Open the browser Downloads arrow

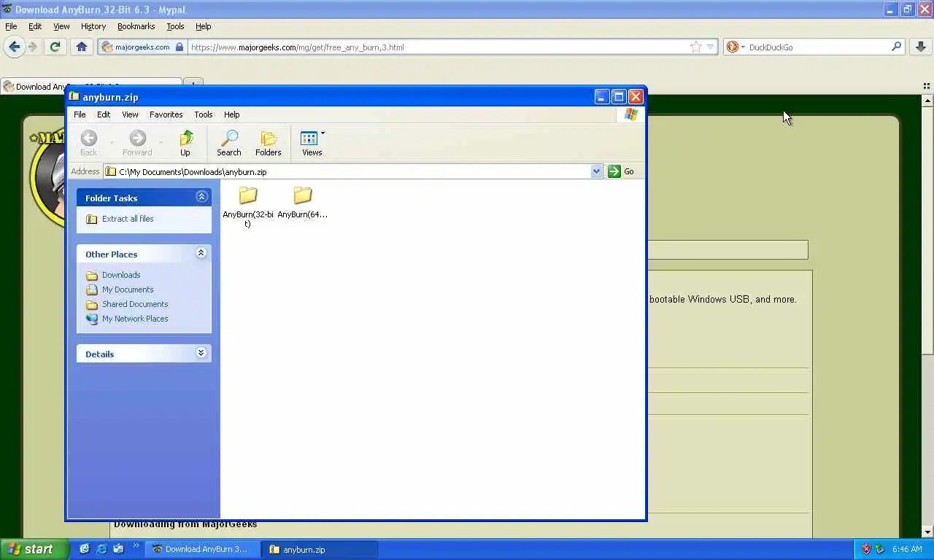point(921,47)
